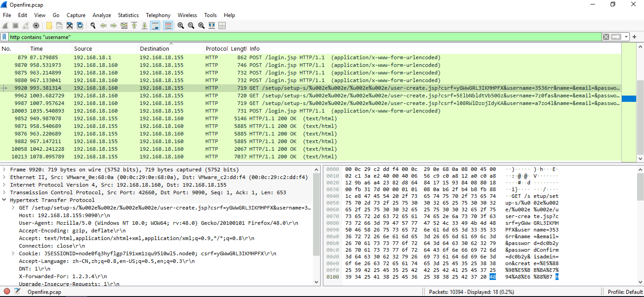Click the restart capture icon
Viewport: 644px width, 297px height.
pyautogui.click(x=26, y=26)
